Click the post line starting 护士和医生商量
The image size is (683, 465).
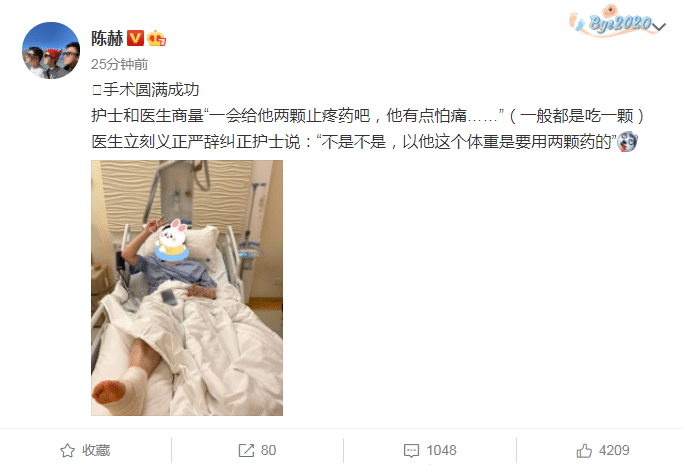coord(368,116)
